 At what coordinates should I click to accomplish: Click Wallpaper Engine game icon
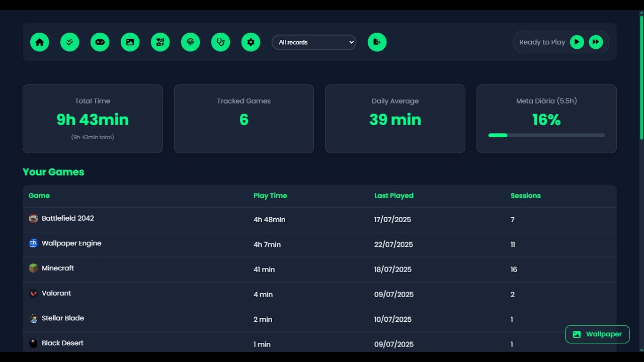(x=33, y=243)
